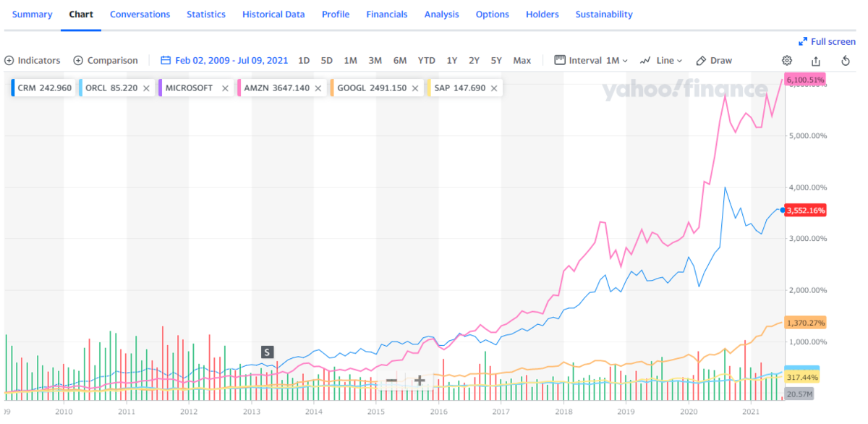
Task: Click the 6,100.51% price label
Action: pyautogui.click(x=804, y=80)
